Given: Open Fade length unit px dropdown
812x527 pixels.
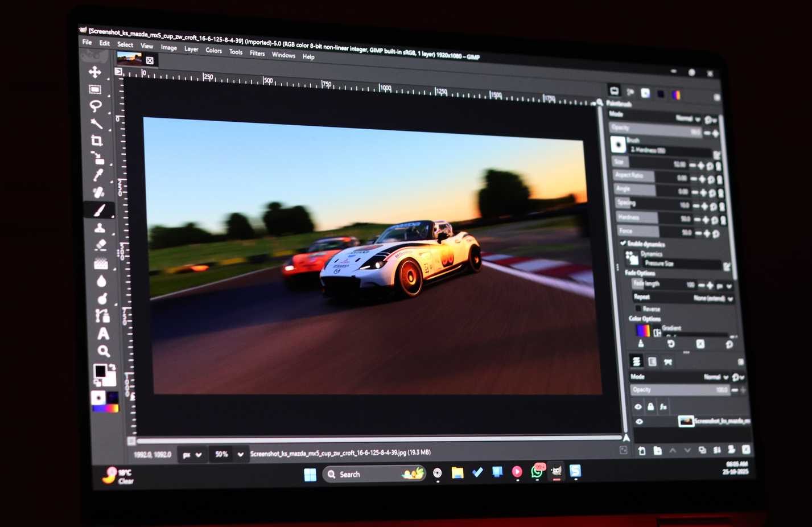Looking at the screenshot, I should pos(724,286).
